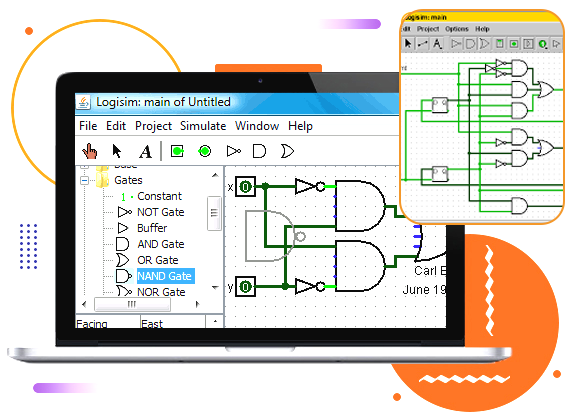Image resolution: width=570 pixels, height=420 pixels.
Task: Toggle the y input pin value
Action: click(x=245, y=287)
